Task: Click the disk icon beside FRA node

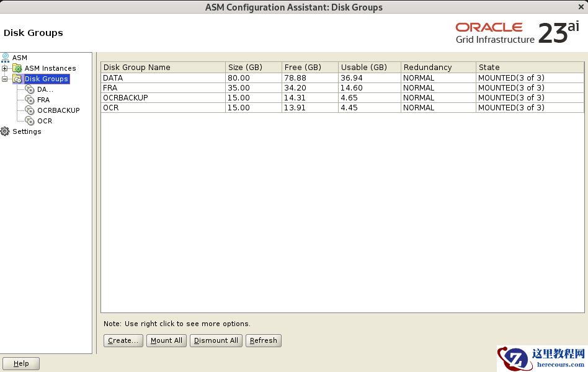Action: [x=30, y=100]
